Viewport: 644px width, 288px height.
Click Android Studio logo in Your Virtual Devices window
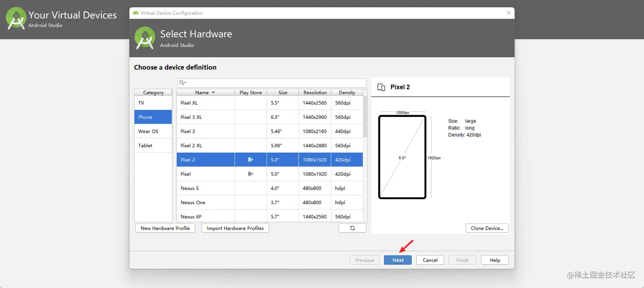click(x=16, y=18)
